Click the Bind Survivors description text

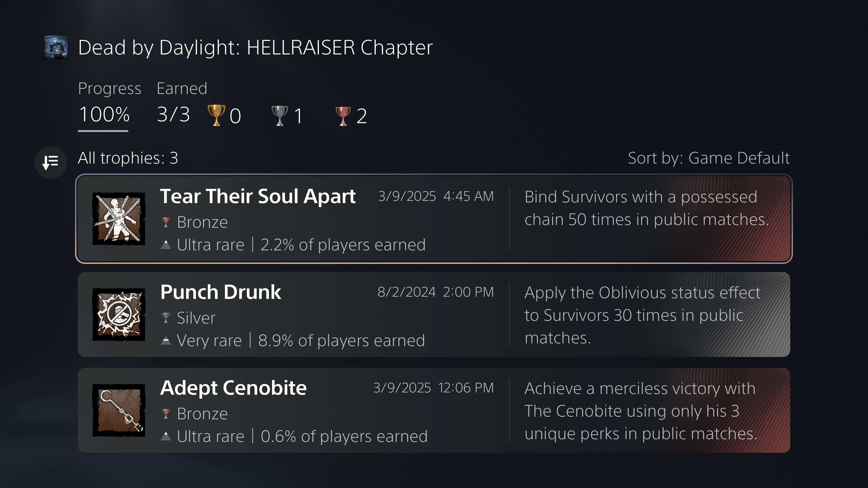point(646,208)
